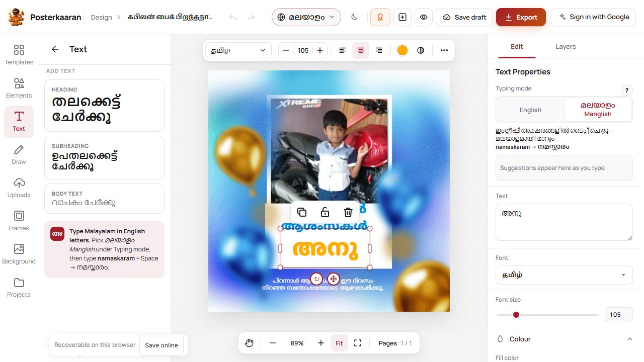
Task: Open the toolbar font family dropdown
Action: [x=238, y=50]
